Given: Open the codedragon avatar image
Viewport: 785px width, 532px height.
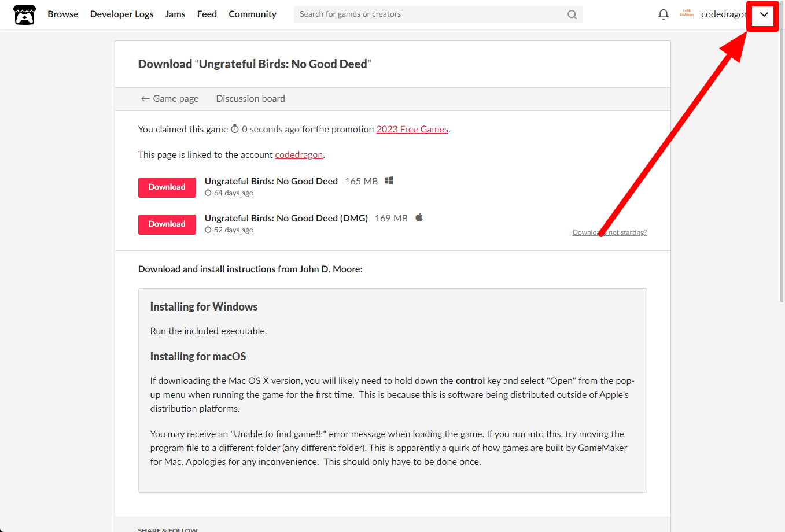Looking at the screenshot, I should pyautogui.click(x=687, y=13).
